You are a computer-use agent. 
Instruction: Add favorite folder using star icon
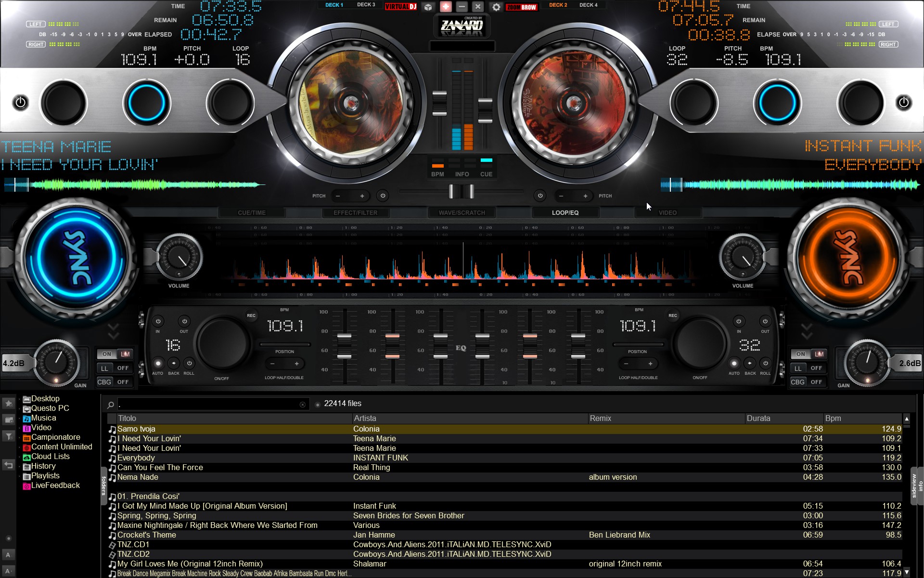8,403
